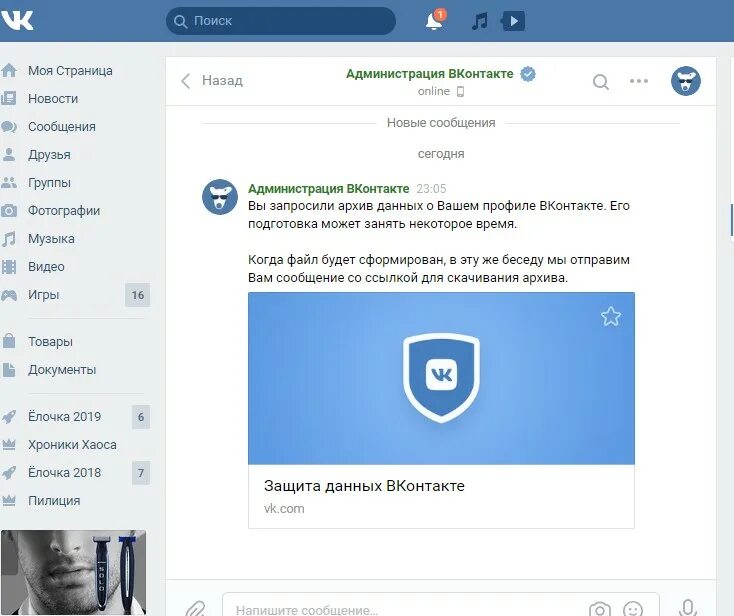Attach a photo with the camera icon
Viewport: 734px width, 616px height.
[x=600, y=609]
